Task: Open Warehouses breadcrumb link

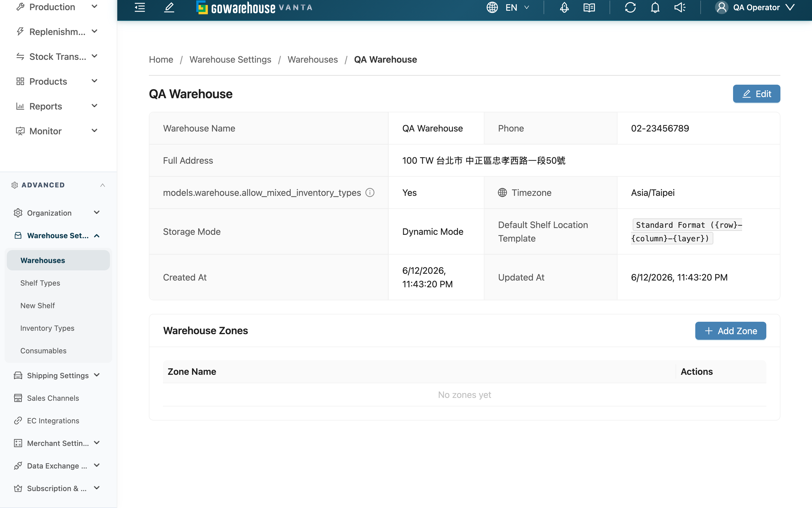Action: coord(312,60)
